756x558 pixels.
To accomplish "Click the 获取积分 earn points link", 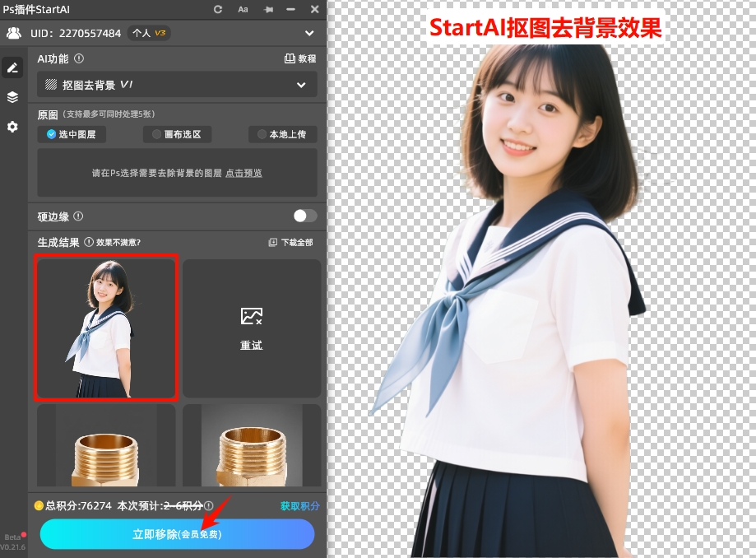I will coord(299,506).
